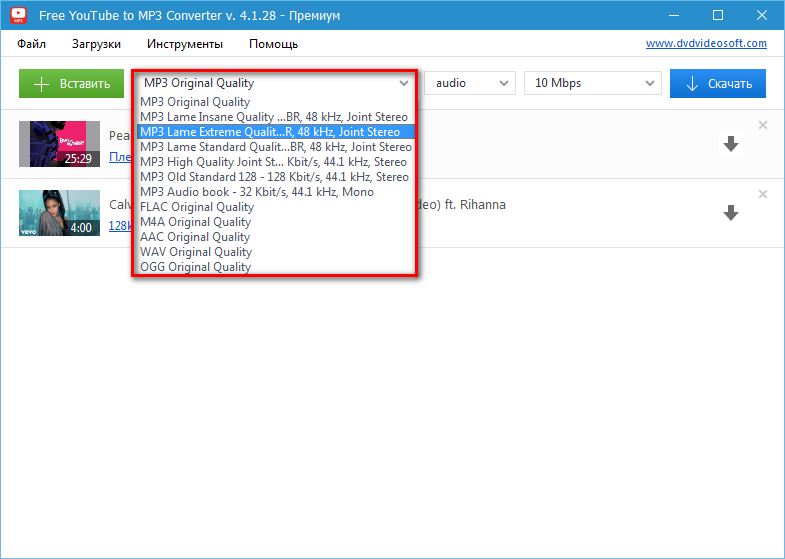This screenshot has height=559, width=785.
Task: Click the blue Скачать button
Action: (x=718, y=84)
